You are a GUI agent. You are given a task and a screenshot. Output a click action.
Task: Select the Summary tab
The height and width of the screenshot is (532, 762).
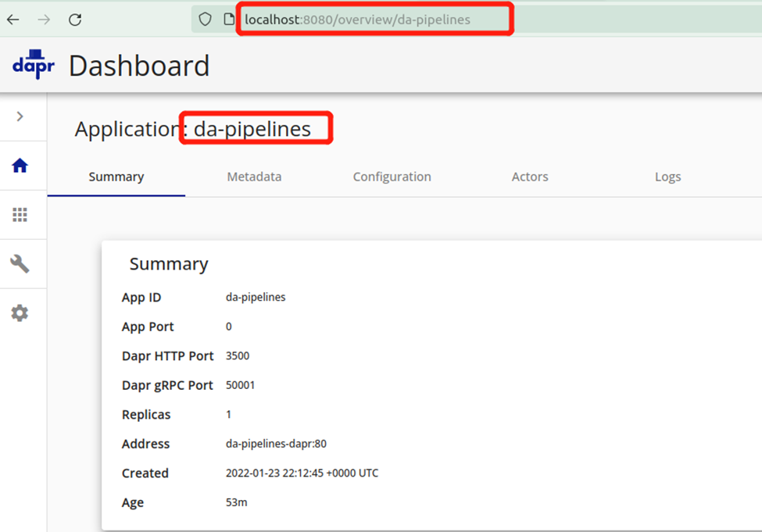tap(116, 177)
